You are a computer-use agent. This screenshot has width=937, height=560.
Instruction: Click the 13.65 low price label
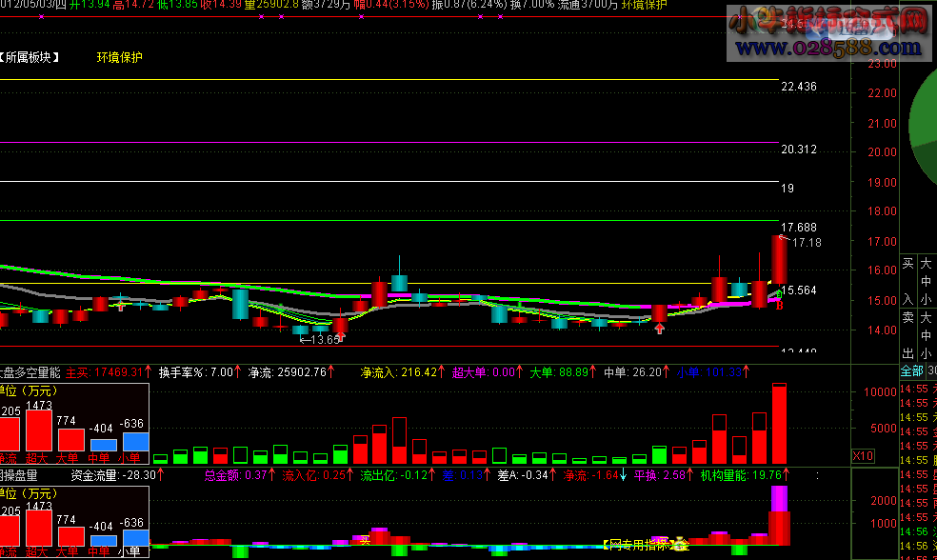[320, 339]
